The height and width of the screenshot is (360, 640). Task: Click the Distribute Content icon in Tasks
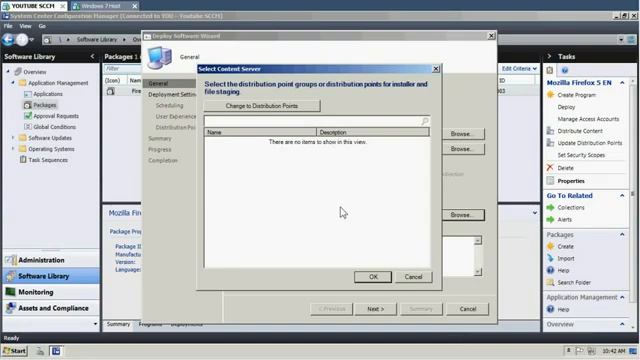[550, 131]
